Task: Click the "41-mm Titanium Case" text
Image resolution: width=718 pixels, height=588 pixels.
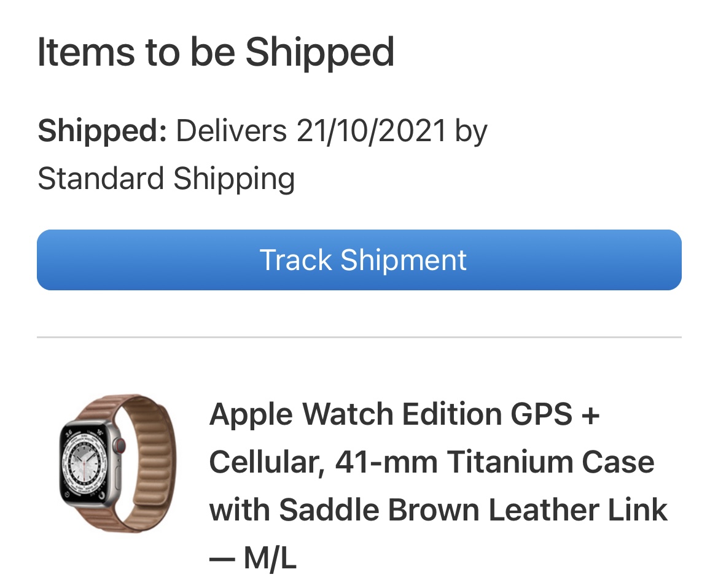Action: (x=494, y=462)
